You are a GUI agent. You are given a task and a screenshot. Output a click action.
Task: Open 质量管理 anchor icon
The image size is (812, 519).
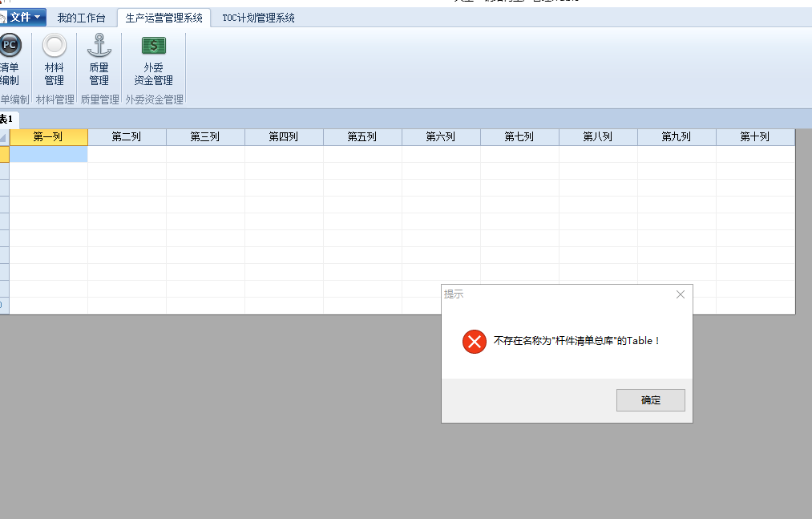[99, 47]
